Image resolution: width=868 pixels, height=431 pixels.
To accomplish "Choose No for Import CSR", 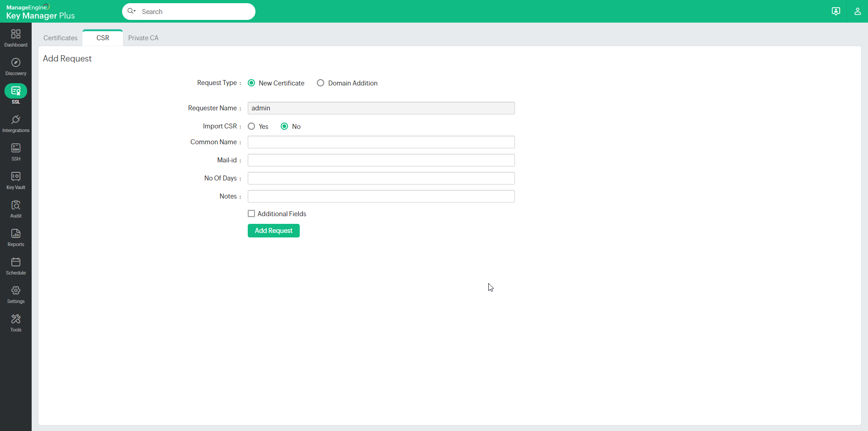I will click(284, 126).
